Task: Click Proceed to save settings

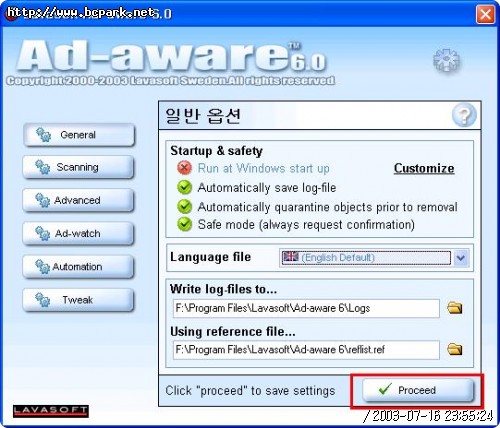Action: (418, 390)
